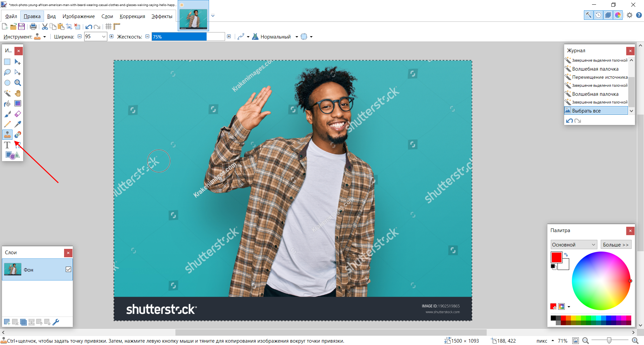Select the Clone Stamp tool
Viewport: 644px width, 345px height.
pyautogui.click(x=7, y=135)
